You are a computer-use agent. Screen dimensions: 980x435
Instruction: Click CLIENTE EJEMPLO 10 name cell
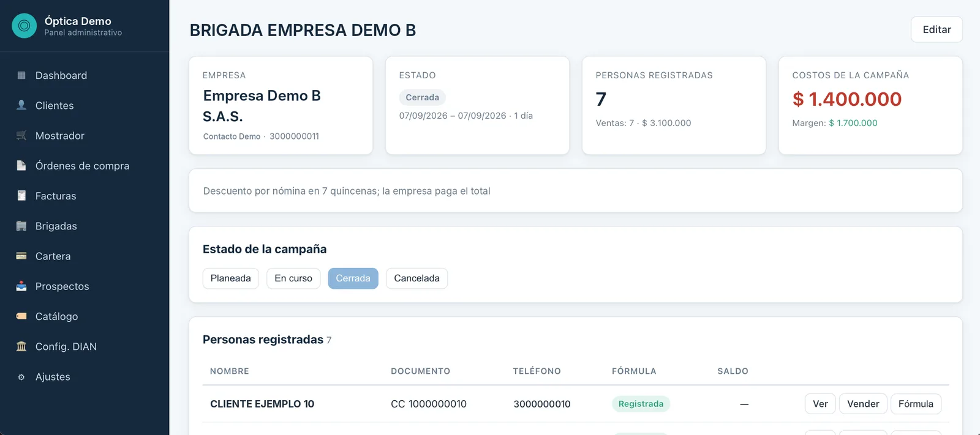click(262, 404)
